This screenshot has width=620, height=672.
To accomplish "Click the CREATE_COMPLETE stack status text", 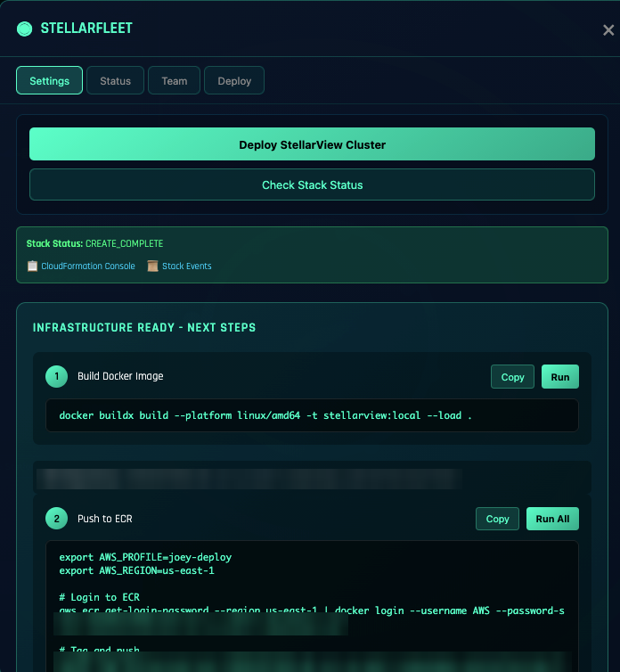I will 124,243.
